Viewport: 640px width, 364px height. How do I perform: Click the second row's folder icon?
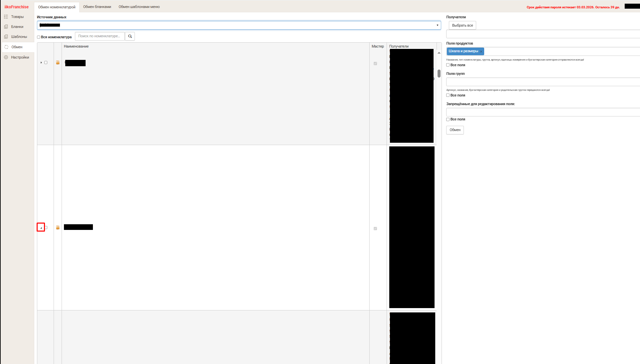[58, 228]
